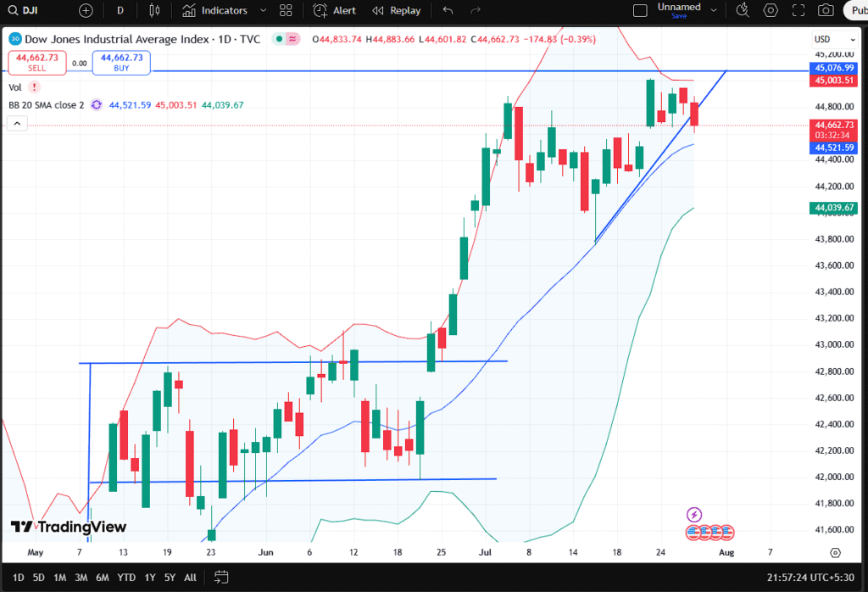
Task: Open the US flag economic events icons
Action: tap(709, 533)
